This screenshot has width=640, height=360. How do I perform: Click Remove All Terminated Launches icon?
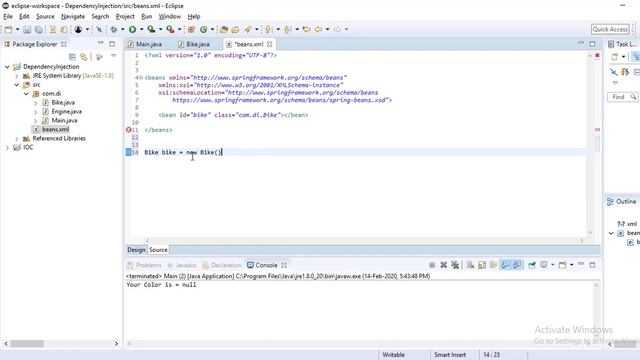[455, 265]
